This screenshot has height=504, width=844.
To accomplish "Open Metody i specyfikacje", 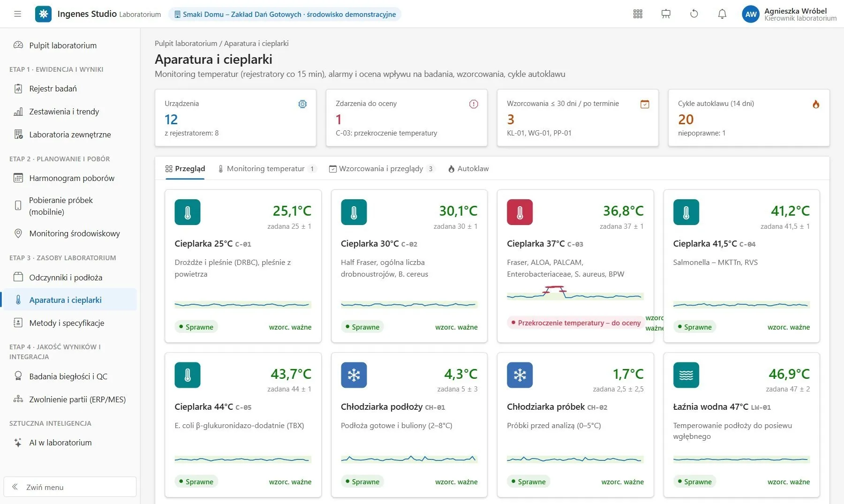I will point(70,323).
